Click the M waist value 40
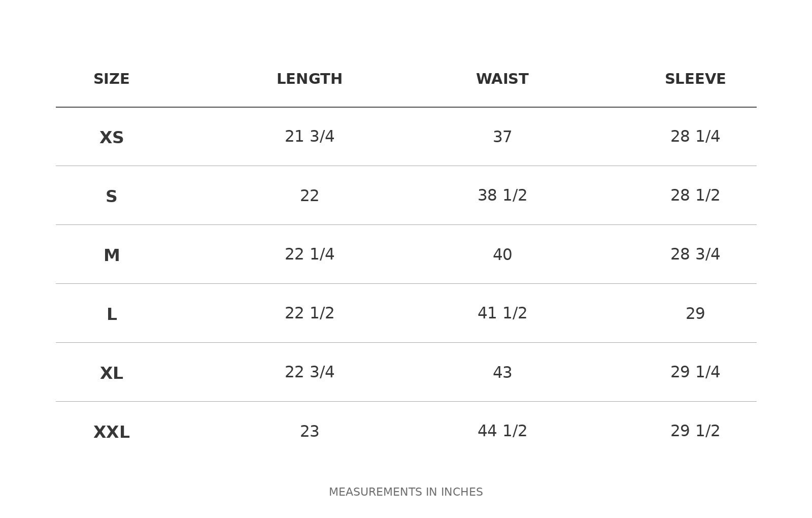Viewport: 812px width, 518px height. pyautogui.click(x=502, y=255)
